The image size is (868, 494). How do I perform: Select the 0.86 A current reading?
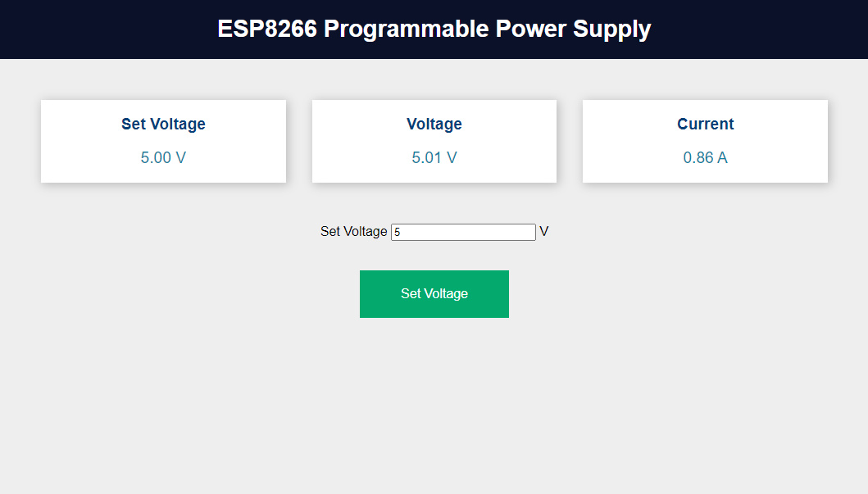click(705, 158)
